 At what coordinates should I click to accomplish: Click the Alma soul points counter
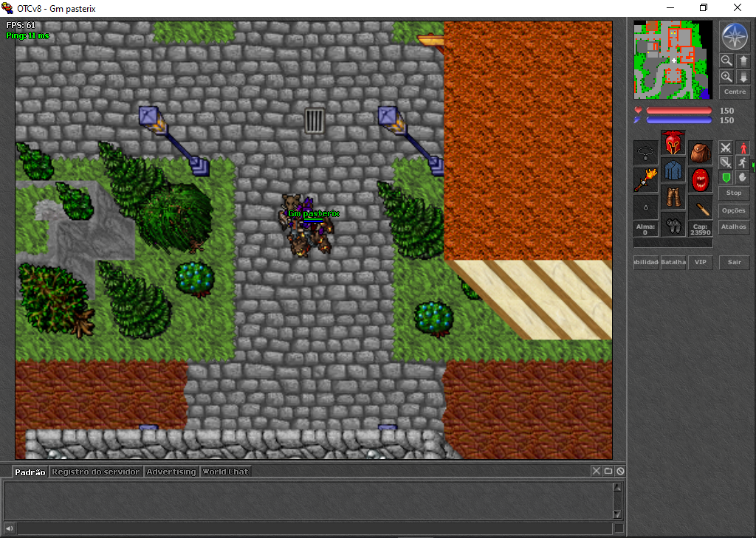tap(645, 230)
